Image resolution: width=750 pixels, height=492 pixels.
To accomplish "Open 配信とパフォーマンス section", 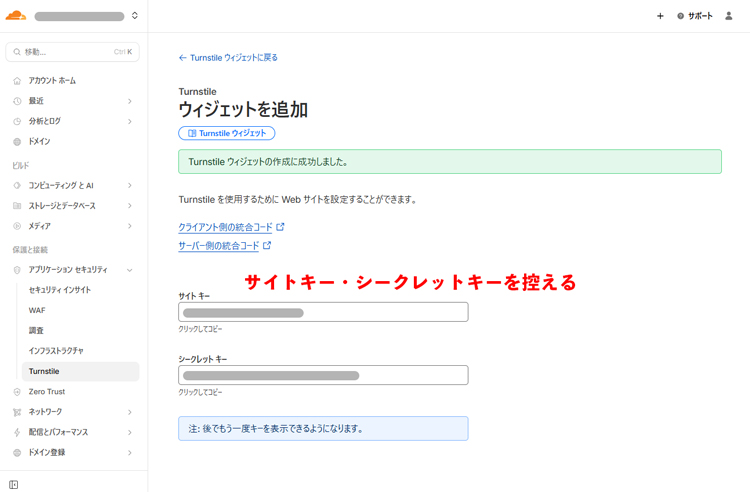I will coord(58,432).
